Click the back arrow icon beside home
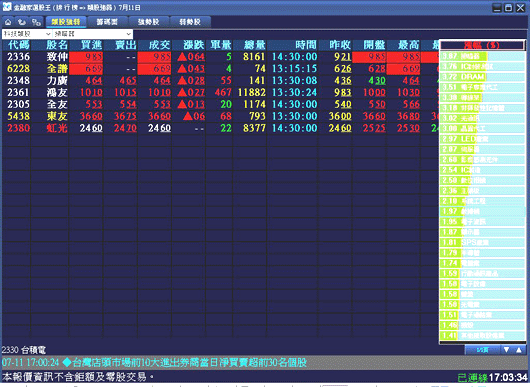Viewport: 530px width, 387px height. [x=22, y=22]
